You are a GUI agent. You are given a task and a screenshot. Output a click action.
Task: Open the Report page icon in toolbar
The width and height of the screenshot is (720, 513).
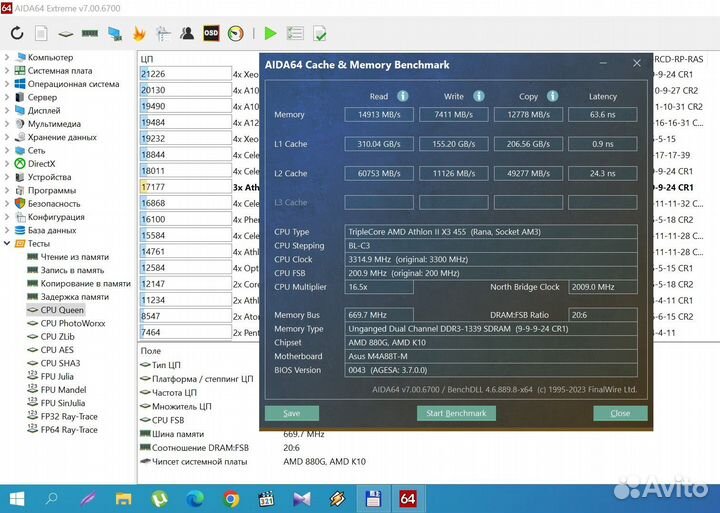pos(41,33)
